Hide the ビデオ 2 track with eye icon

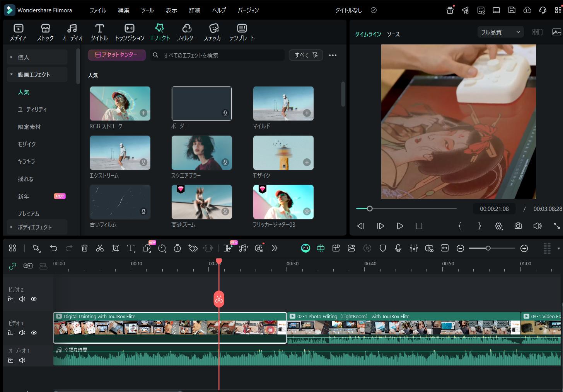click(x=34, y=299)
